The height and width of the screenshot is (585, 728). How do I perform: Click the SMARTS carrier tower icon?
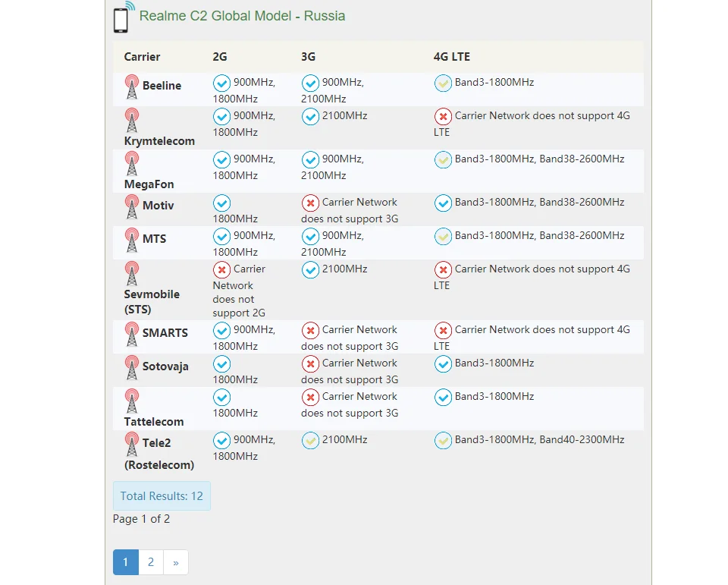[x=132, y=334]
